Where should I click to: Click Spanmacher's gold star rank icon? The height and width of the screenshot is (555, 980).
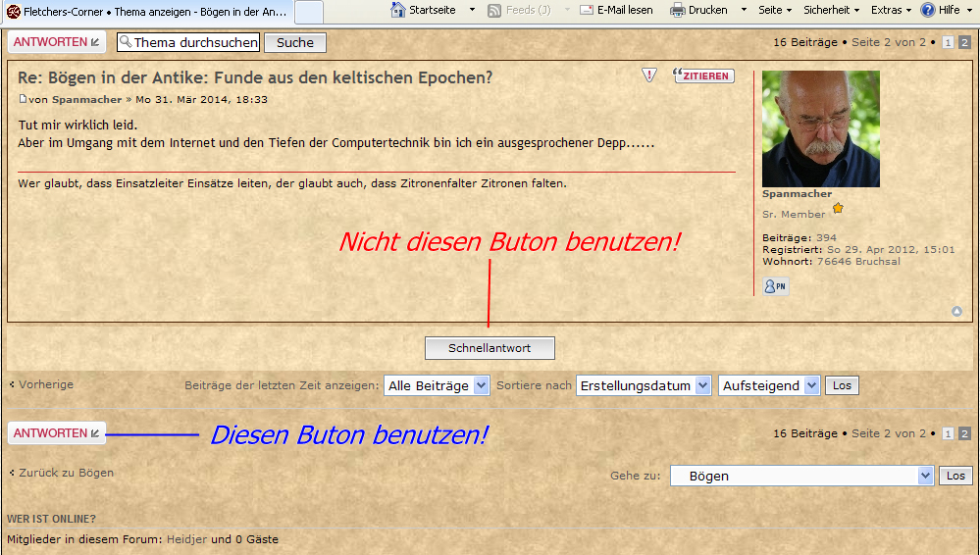838,208
